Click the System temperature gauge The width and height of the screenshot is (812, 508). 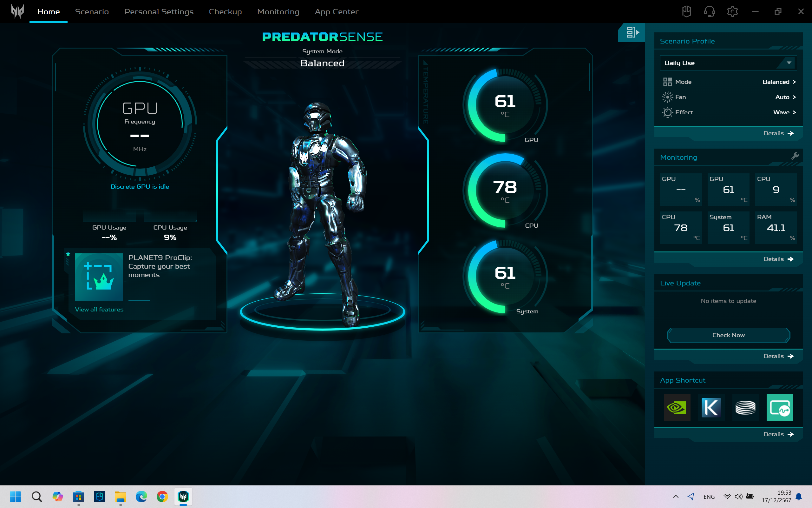[x=505, y=277]
